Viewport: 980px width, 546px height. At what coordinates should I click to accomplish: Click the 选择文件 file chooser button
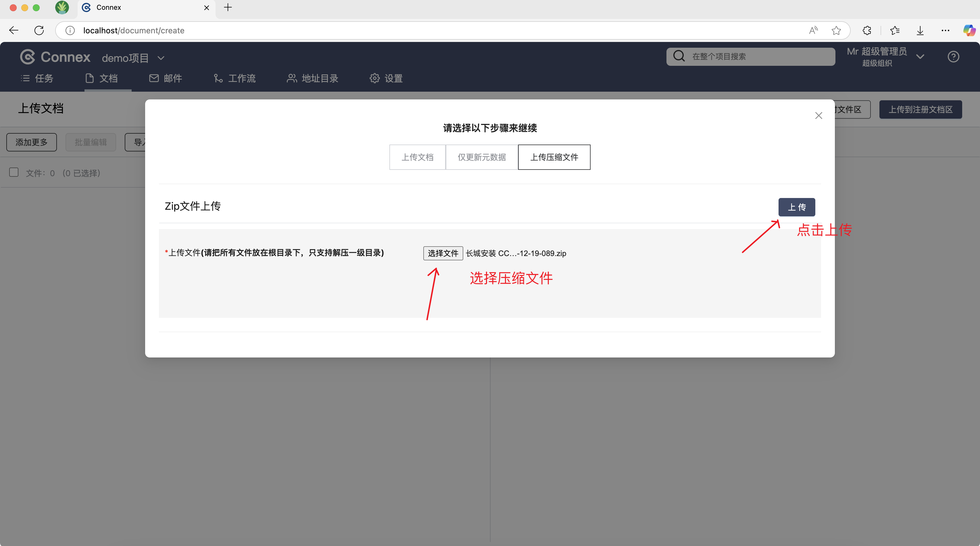click(x=443, y=253)
